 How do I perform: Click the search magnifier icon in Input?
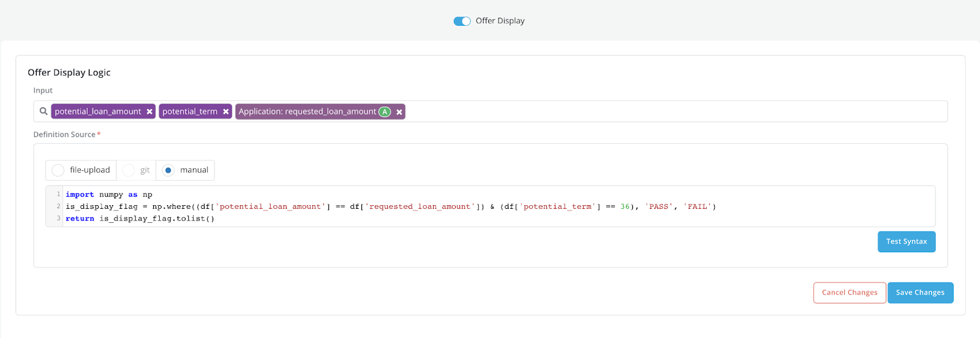(43, 111)
